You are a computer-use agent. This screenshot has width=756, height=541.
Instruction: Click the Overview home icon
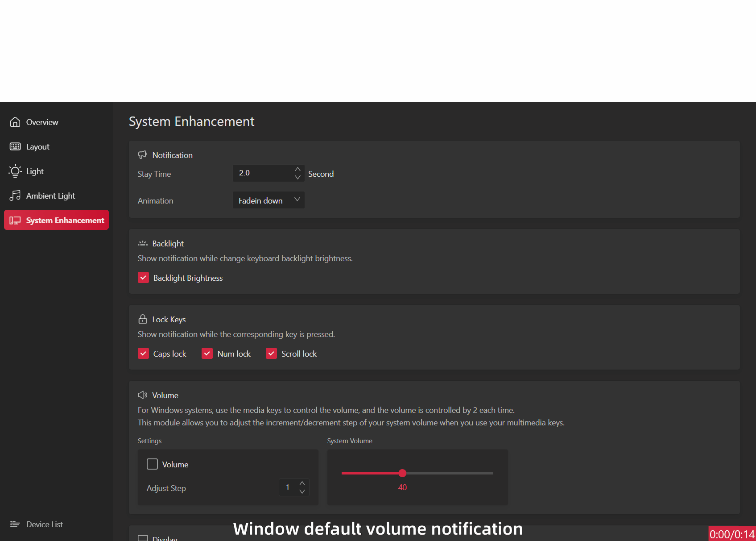15,122
